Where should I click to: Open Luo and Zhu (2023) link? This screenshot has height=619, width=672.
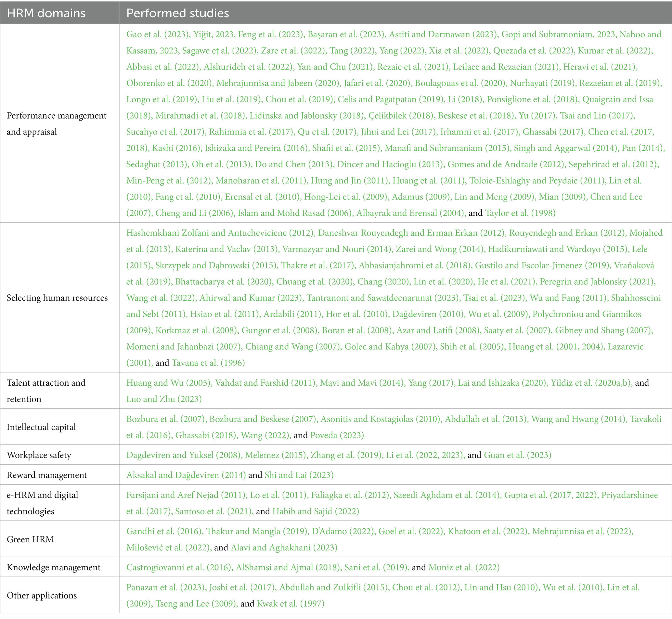(x=164, y=399)
